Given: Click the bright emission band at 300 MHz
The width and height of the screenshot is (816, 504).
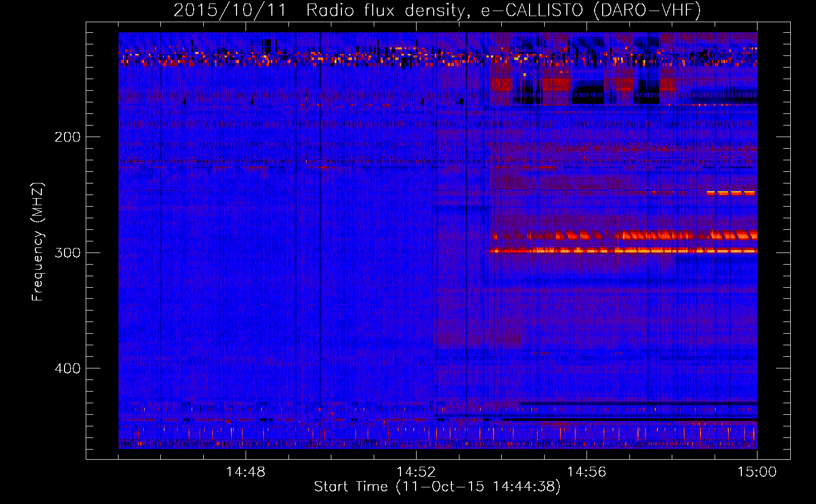Looking at the screenshot, I should [x=623, y=250].
